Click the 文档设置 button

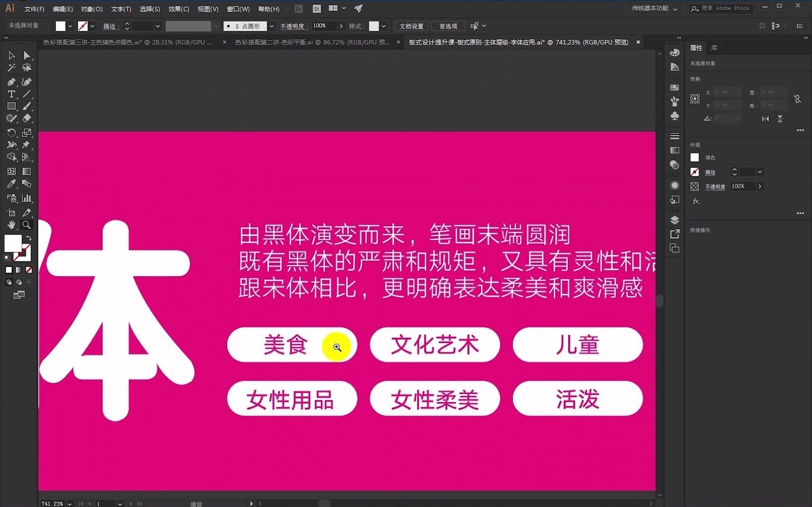point(411,26)
